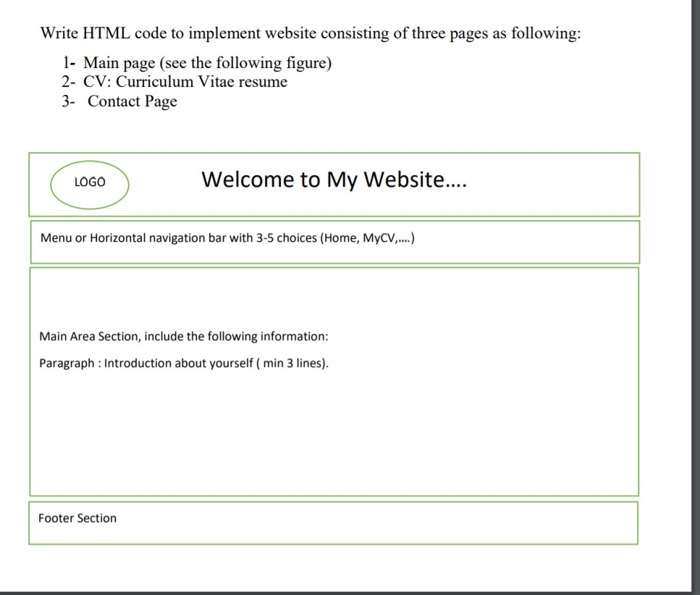Select the numbered item '2- CV: Curriculum Vitae resume'
Screen dimensions: 700x595
pos(174,82)
